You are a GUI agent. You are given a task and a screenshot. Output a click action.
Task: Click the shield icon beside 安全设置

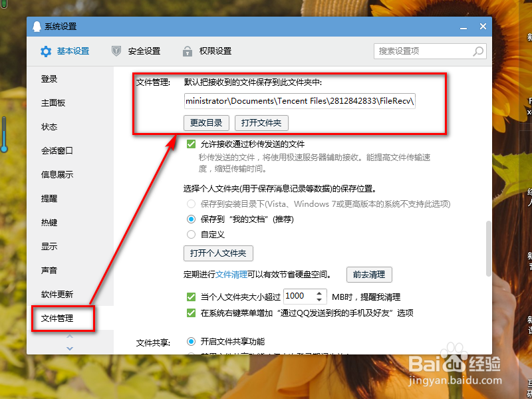coord(116,51)
